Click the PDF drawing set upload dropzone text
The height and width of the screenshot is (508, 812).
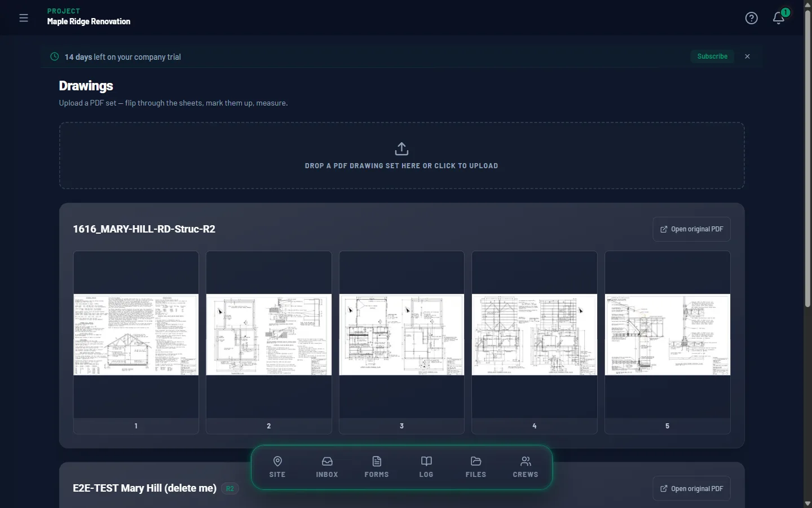[401, 166]
